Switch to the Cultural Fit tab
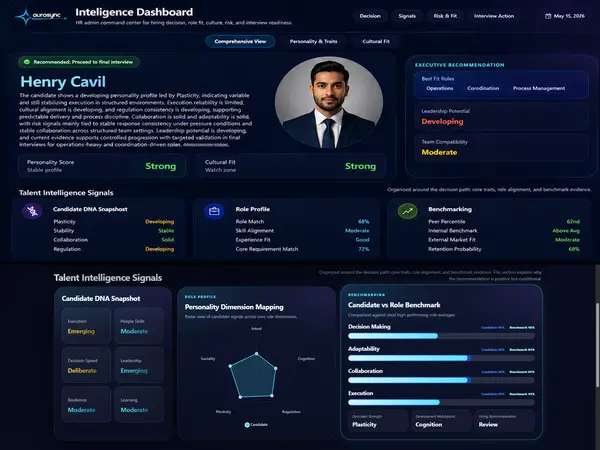The image size is (600, 450). coord(376,41)
